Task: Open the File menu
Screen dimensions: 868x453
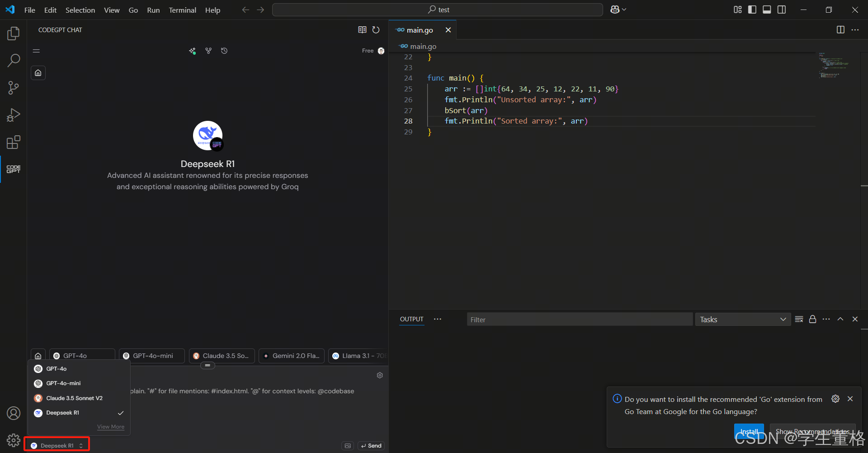Action: pyautogui.click(x=29, y=10)
